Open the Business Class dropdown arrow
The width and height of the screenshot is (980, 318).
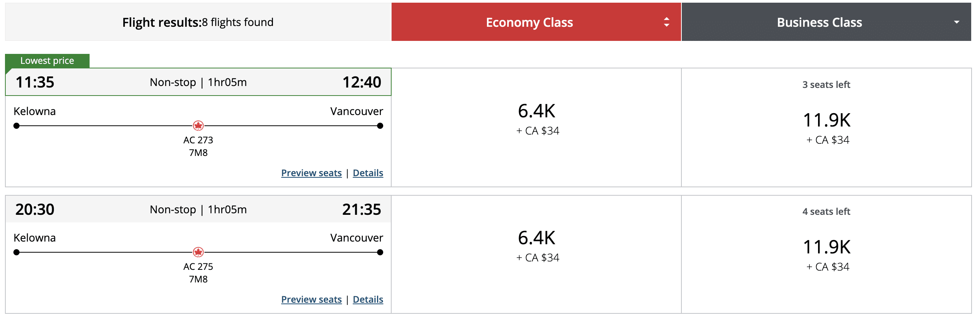pos(957,22)
